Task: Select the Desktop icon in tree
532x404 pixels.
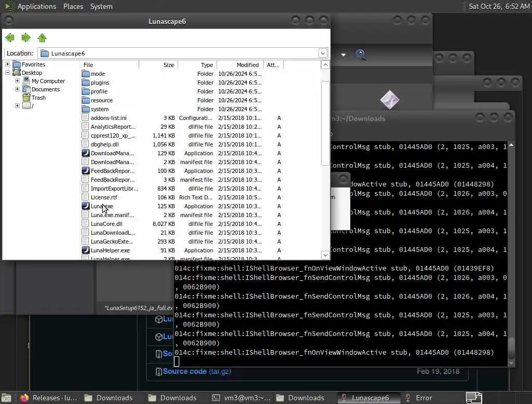Action: coord(16,73)
